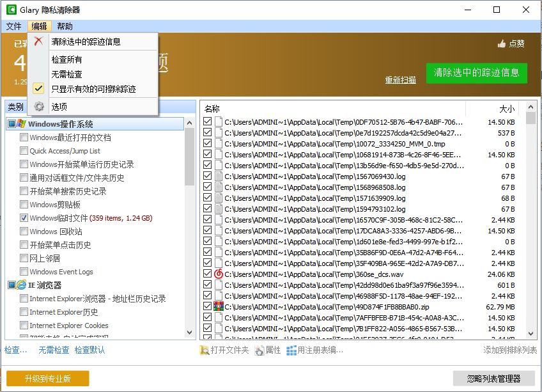This screenshot has width=542, height=392.
Task: Toggle Internet Explorer历史 checkbox
Action: tap(24, 312)
